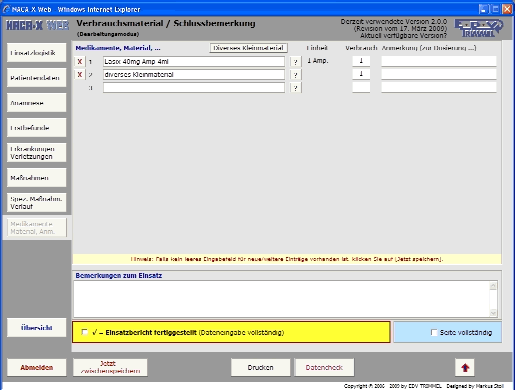515x390 pixels.
Task: Click the Übersicht button
Action: pos(37,328)
